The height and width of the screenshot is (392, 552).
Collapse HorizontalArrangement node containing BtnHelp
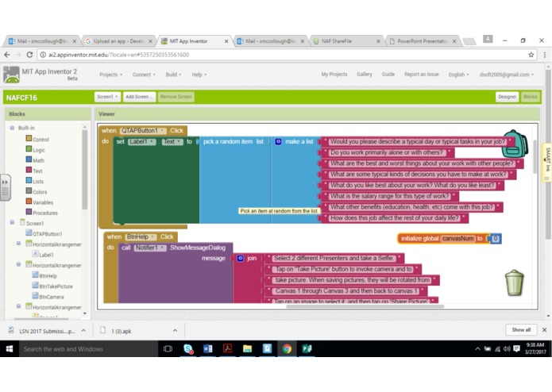click(x=18, y=264)
